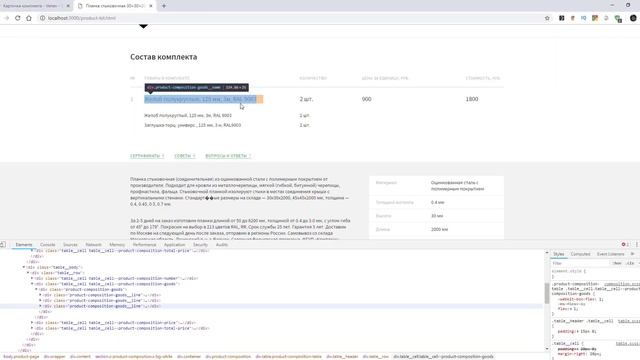Bookmark this page with the star icon

click(x=547, y=18)
